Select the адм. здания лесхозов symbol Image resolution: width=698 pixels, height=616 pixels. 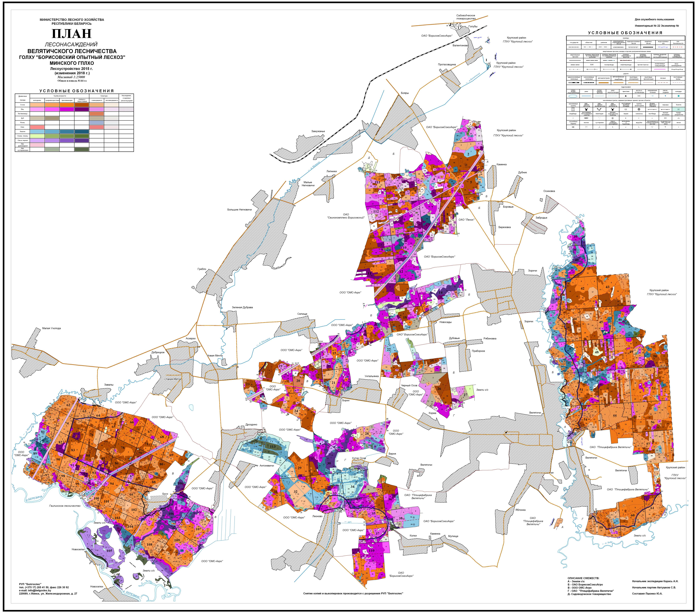(586, 109)
